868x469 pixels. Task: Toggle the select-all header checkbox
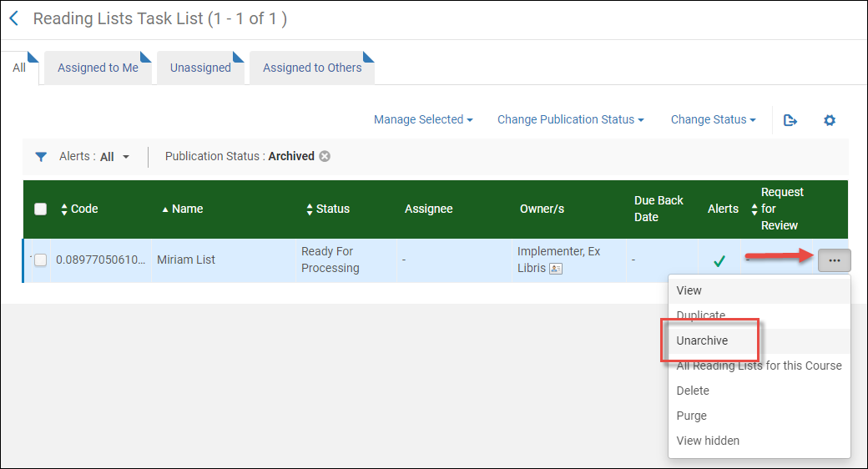point(40,209)
